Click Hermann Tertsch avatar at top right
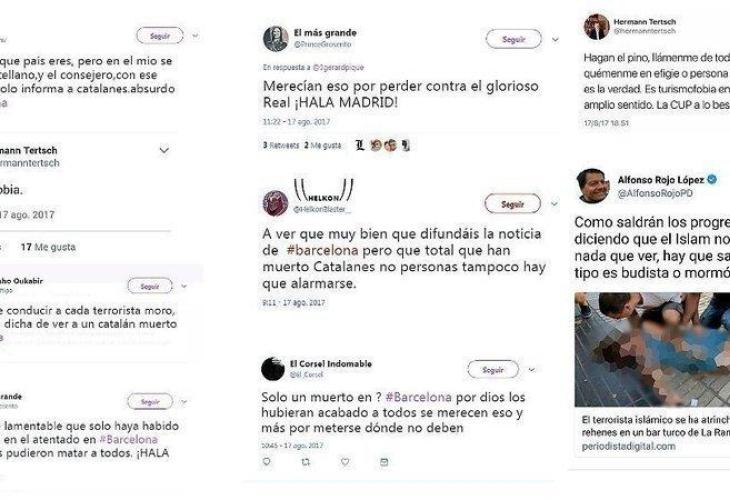This screenshot has height=500, width=730. 596,27
